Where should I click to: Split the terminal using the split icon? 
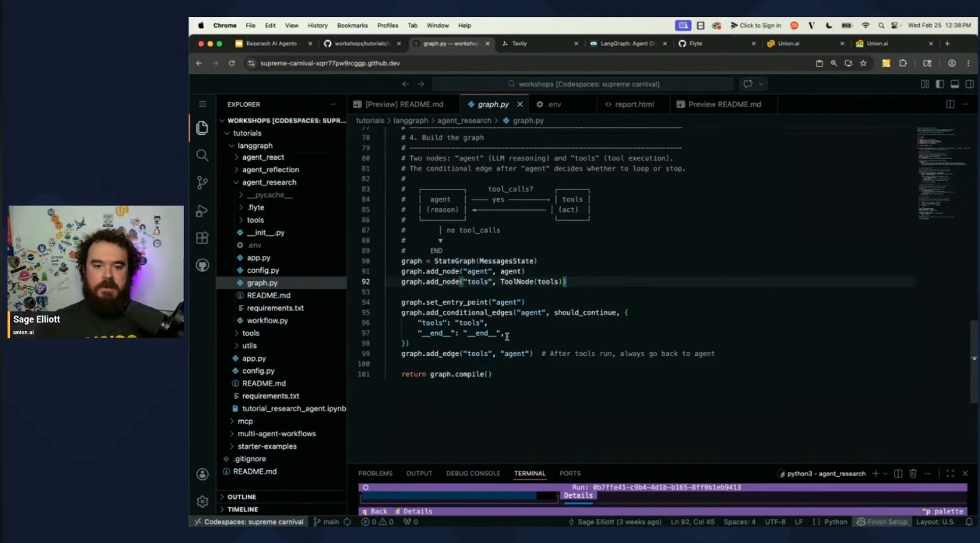pos(898,473)
